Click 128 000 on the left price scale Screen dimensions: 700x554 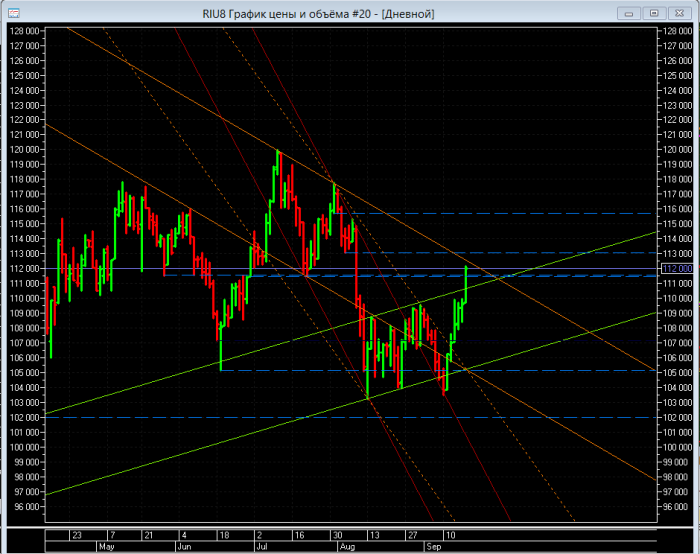click(25, 31)
